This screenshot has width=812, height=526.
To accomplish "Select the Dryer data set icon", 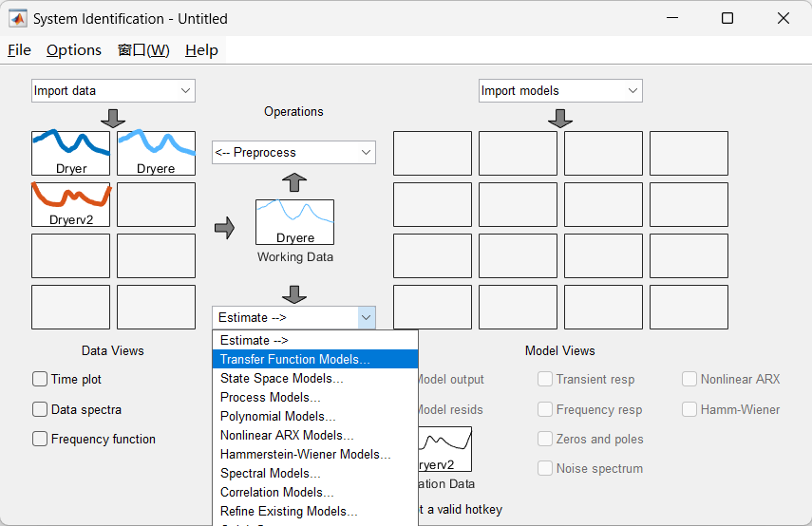I will point(71,153).
